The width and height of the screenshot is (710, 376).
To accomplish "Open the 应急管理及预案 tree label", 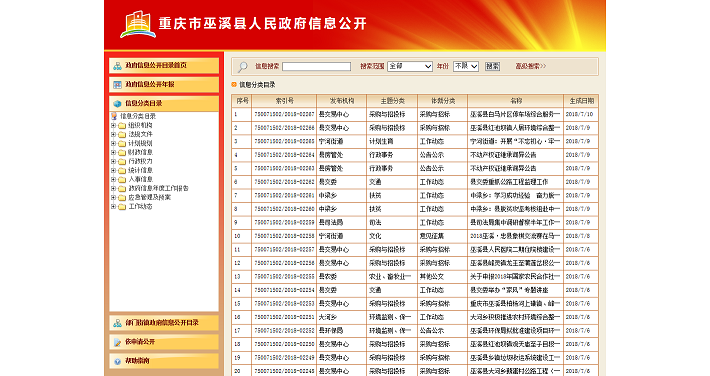I will pos(149,198).
